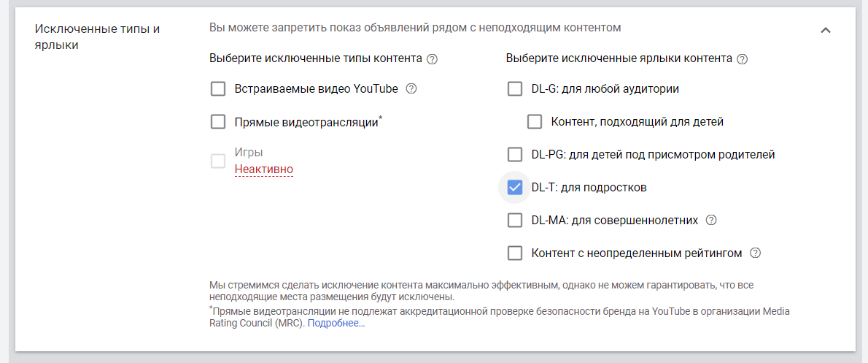Tick 'Контент с неопределенным рейтингом' checkbox

click(515, 253)
